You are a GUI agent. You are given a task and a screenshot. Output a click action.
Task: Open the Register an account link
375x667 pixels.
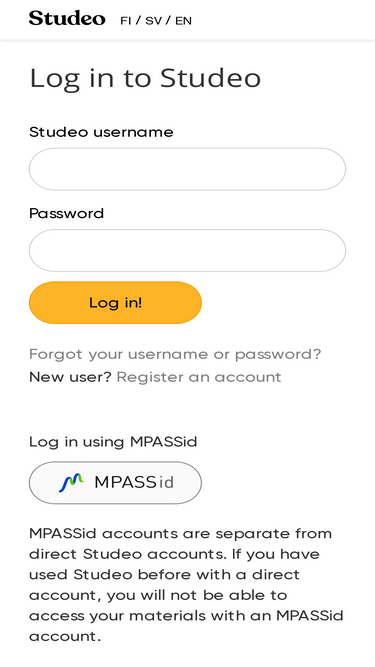pyautogui.click(x=199, y=377)
